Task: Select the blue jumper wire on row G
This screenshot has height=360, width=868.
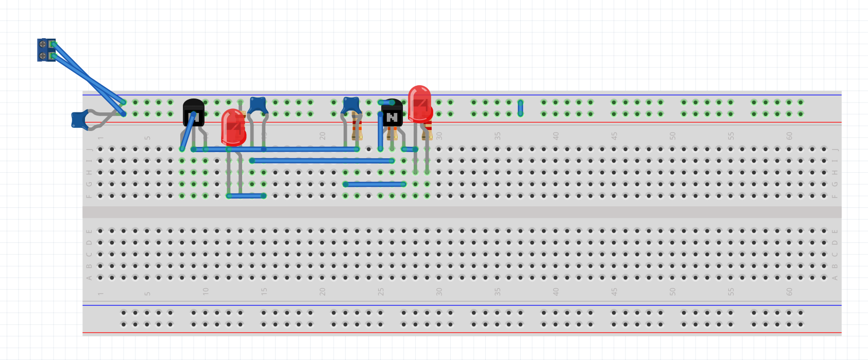Action: click(375, 184)
